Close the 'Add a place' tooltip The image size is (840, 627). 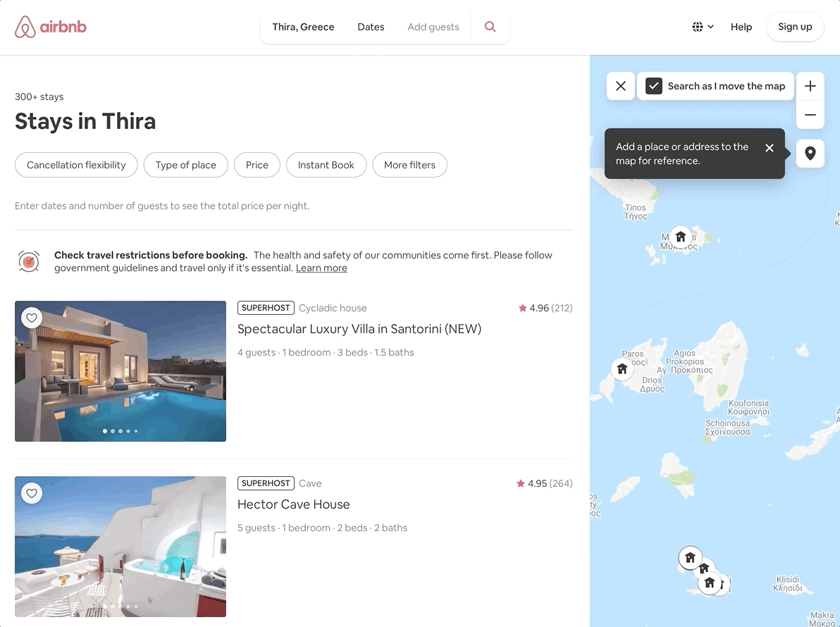coord(770,148)
